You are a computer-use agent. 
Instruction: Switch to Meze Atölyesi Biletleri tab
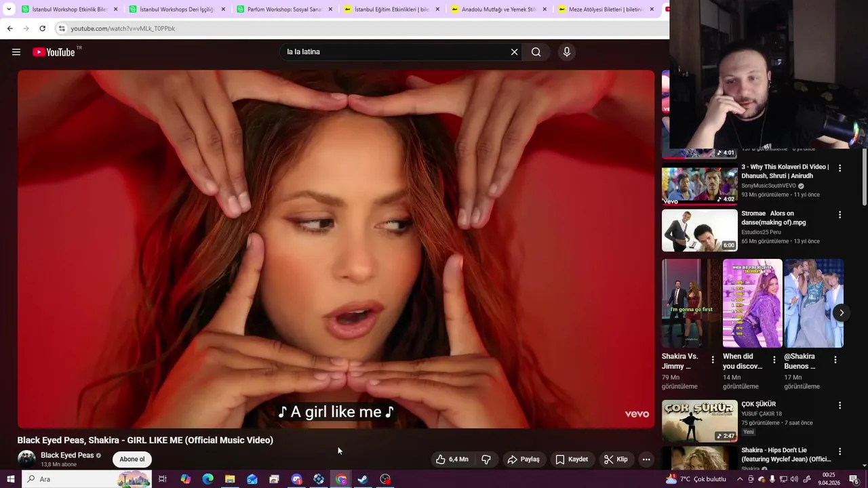pyautogui.click(x=605, y=9)
